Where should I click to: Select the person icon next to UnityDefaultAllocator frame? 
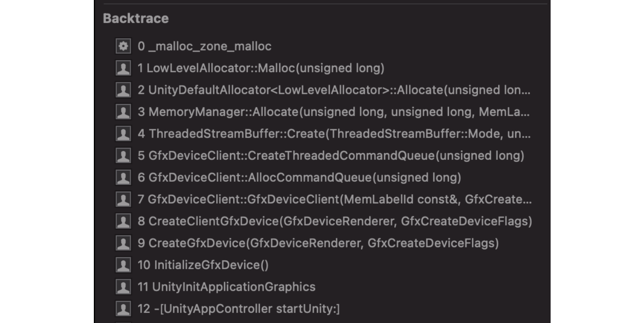tap(123, 90)
